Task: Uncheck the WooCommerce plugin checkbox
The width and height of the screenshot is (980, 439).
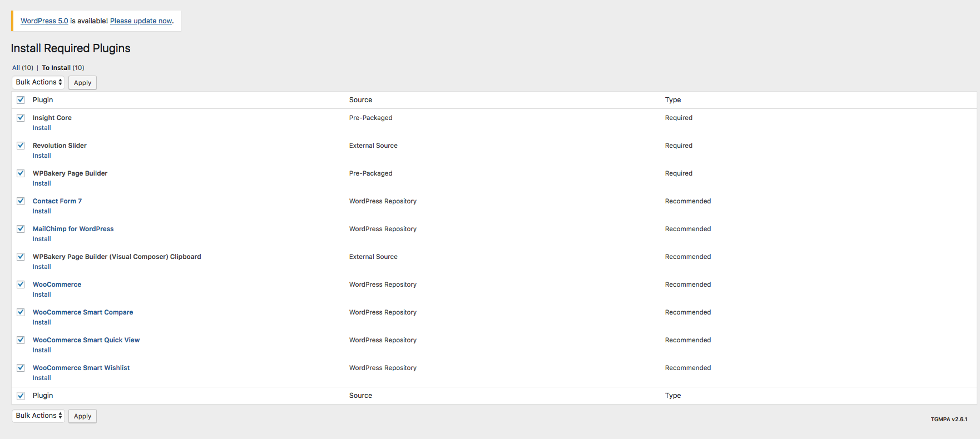Action: click(21, 285)
